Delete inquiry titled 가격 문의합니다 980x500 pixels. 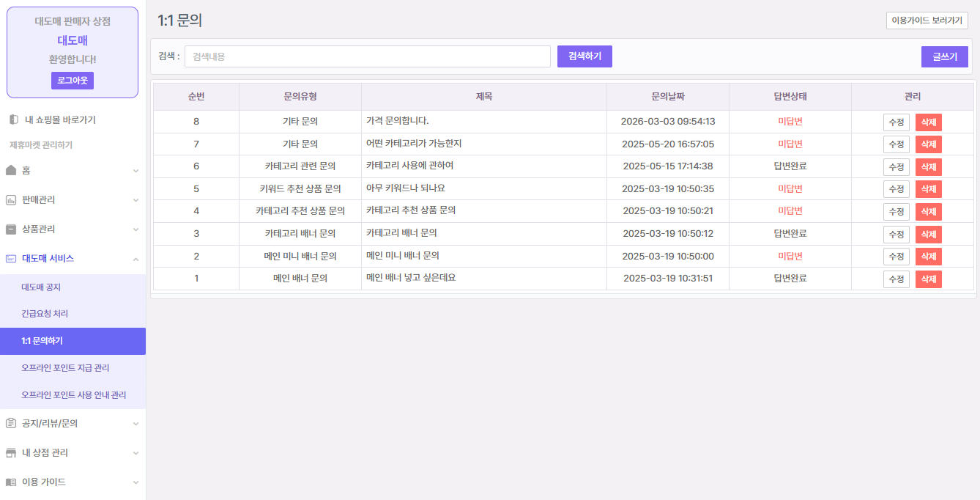point(928,122)
